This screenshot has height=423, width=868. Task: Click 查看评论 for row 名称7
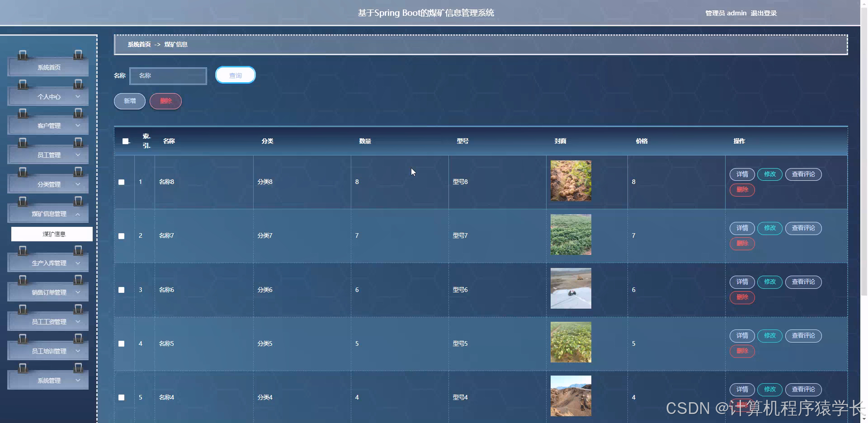click(803, 228)
